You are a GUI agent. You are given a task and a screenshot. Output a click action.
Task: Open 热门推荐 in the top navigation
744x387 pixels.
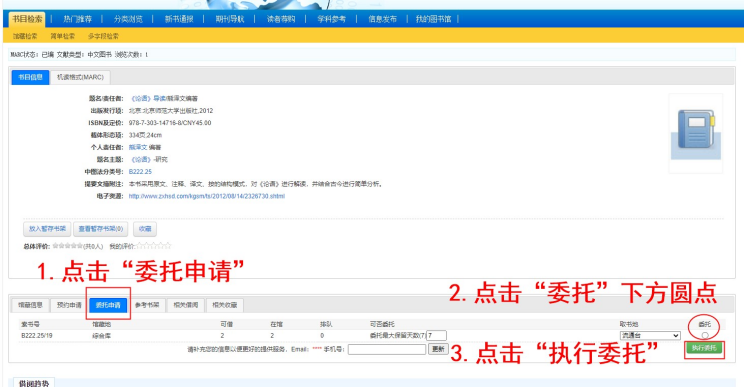coord(77,19)
